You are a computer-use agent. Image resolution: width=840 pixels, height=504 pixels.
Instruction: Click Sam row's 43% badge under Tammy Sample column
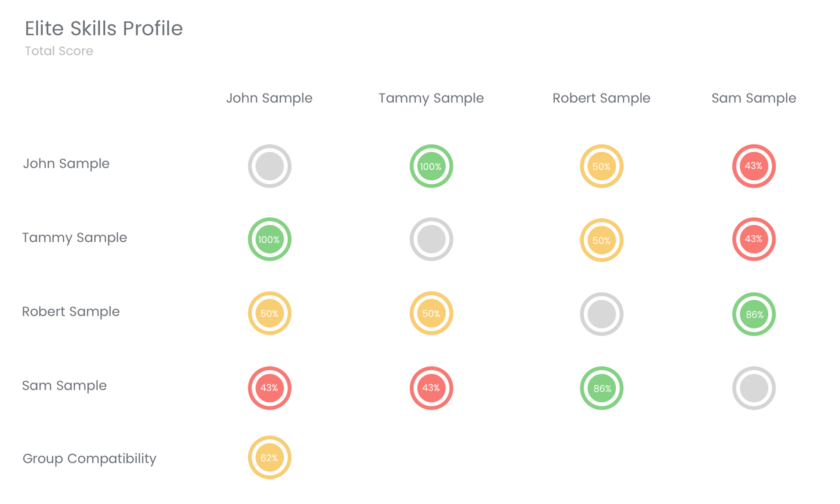coord(431,388)
